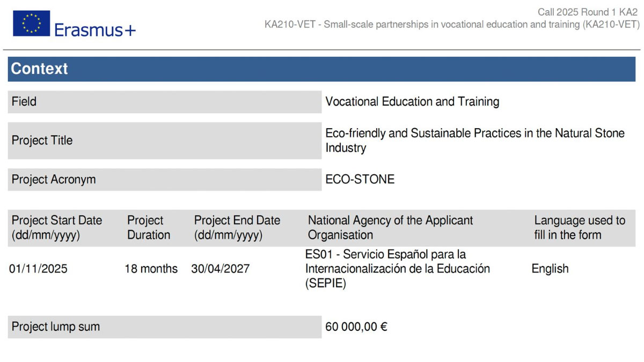644x362 pixels.
Task: Click the Field label cell
Action: [x=165, y=101]
